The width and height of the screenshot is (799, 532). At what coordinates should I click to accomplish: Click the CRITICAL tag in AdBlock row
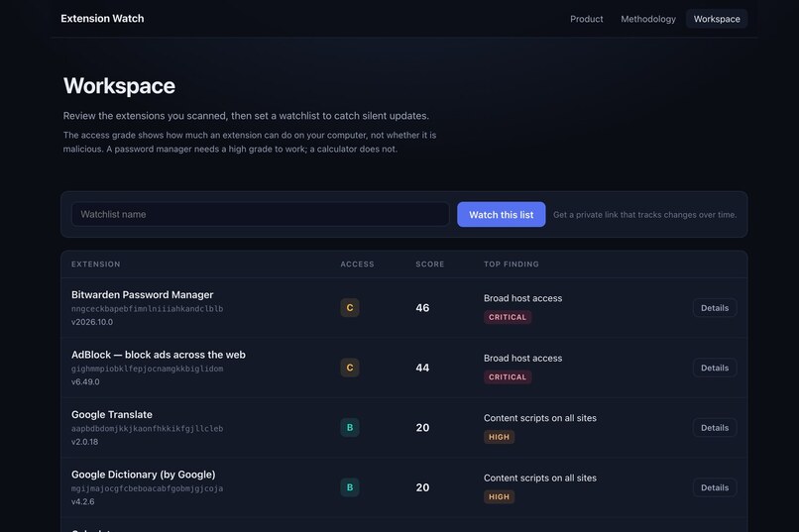pos(508,377)
